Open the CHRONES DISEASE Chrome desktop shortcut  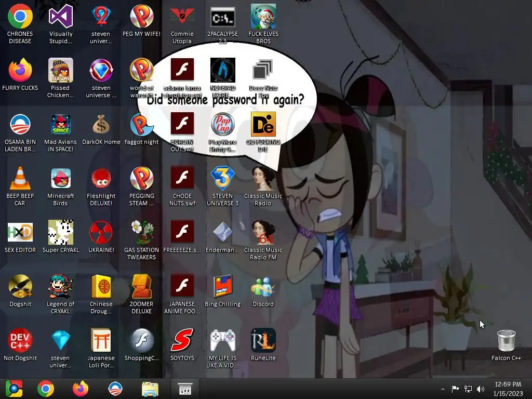tap(20, 24)
